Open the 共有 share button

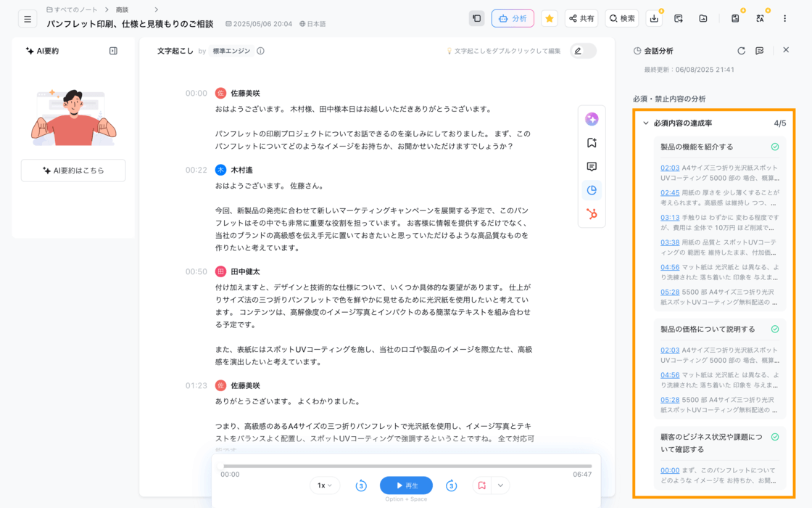[x=581, y=19]
